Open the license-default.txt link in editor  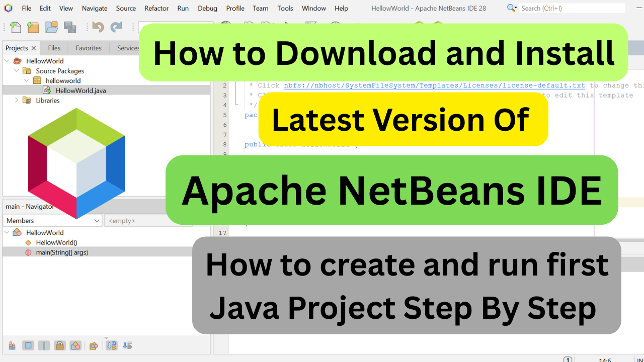click(434, 85)
